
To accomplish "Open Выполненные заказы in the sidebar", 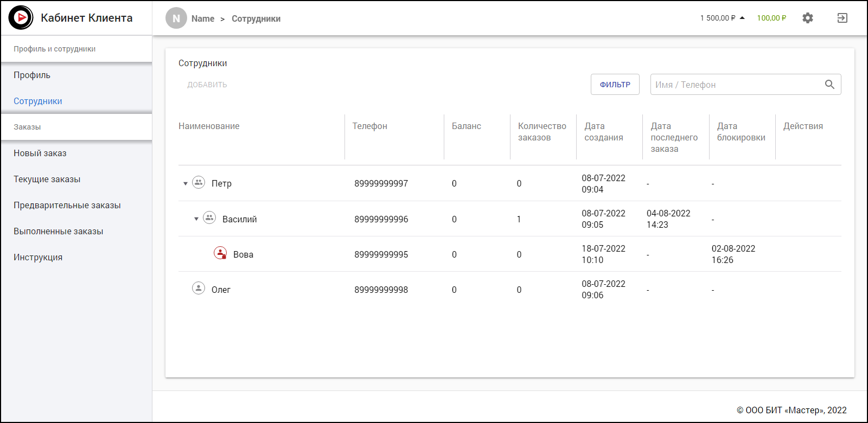I will point(59,232).
